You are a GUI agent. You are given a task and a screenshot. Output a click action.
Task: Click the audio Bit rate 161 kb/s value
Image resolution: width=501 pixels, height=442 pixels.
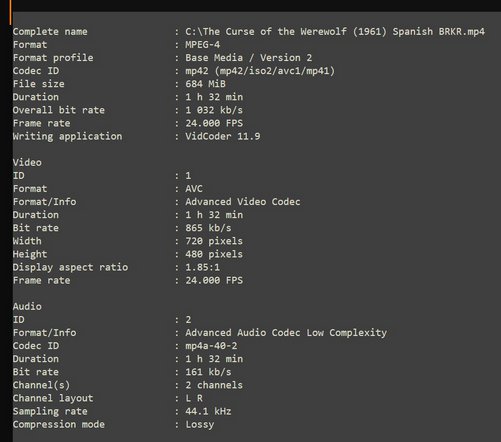click(208, 372)
